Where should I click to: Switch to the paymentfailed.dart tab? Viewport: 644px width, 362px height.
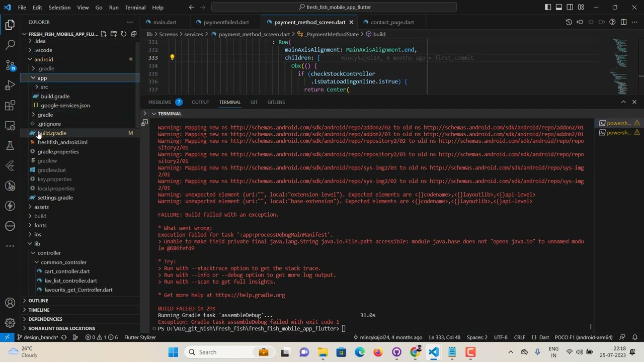[x=226, y=22]
